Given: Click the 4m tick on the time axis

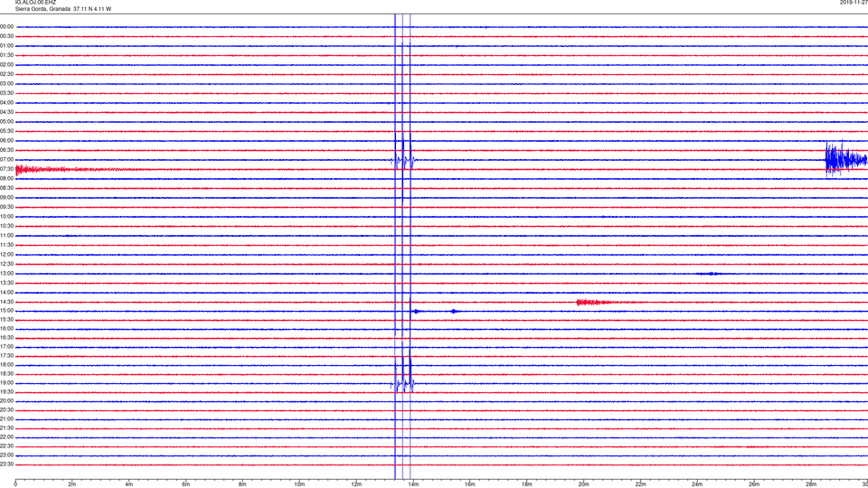Looking at the screenshot, I should coord(129,484).
